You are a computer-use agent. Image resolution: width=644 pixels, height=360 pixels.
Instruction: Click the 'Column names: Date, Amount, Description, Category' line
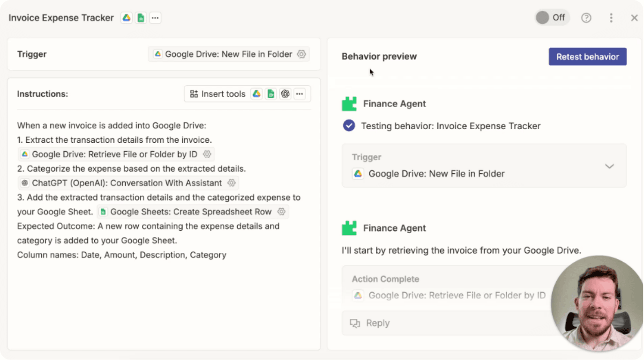[x=122, y=255]
